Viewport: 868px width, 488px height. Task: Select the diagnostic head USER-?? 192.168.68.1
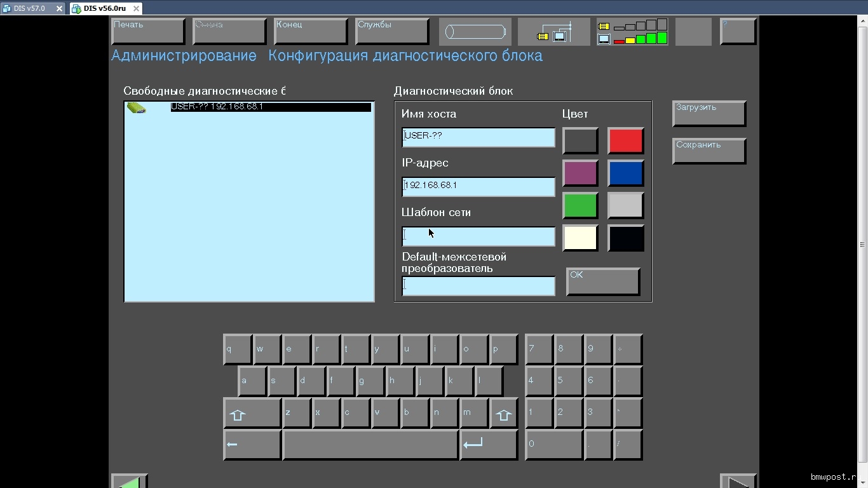tap(270, 107)
